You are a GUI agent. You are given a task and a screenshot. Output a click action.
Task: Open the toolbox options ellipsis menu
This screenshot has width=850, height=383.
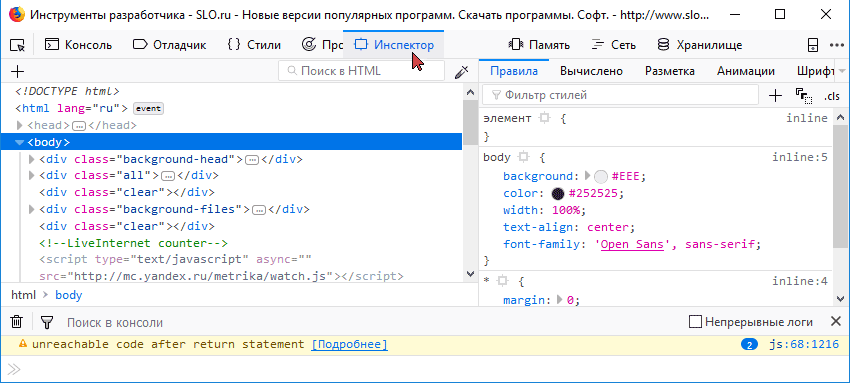click(x=837, y=45)
